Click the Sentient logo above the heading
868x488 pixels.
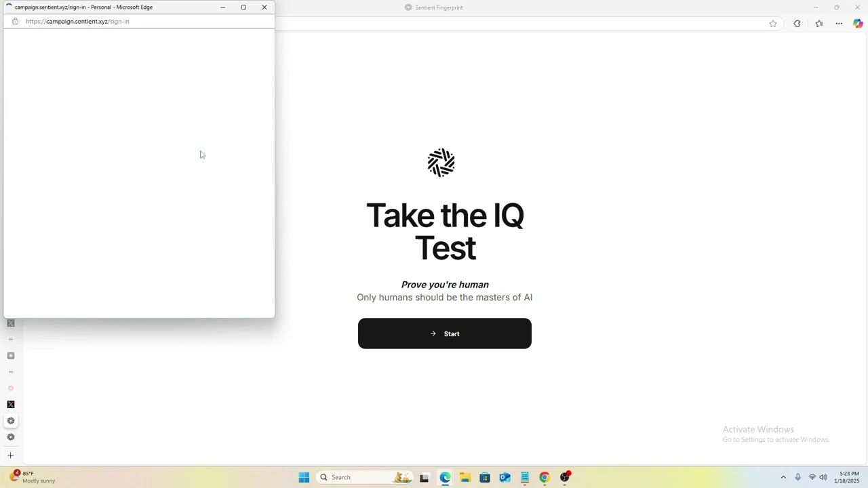pos(441,163)
